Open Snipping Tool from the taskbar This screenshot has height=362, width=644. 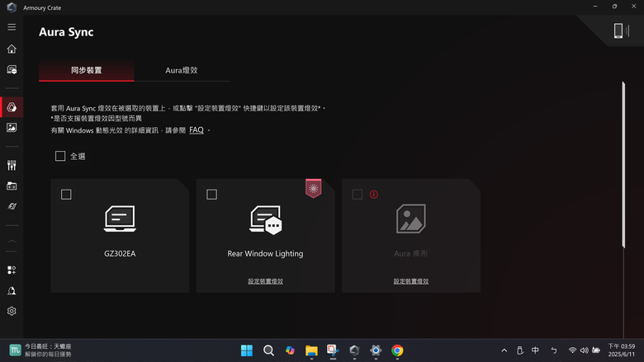click(x=333, y=350)
